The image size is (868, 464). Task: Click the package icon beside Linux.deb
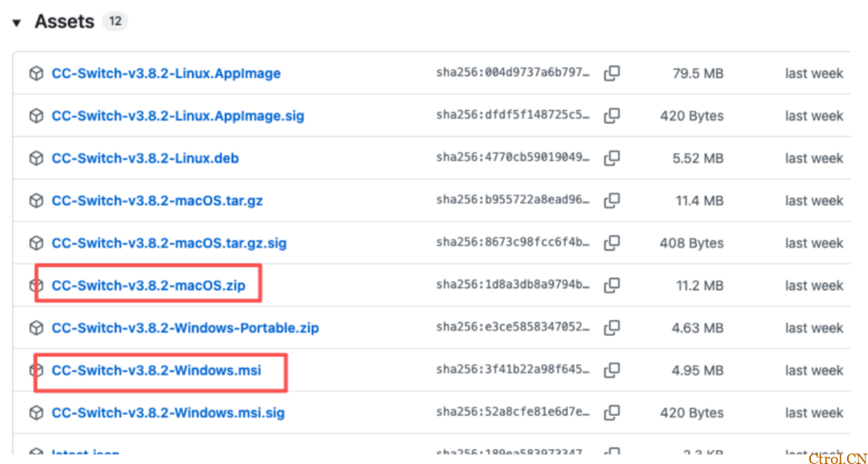click(36, 158)
